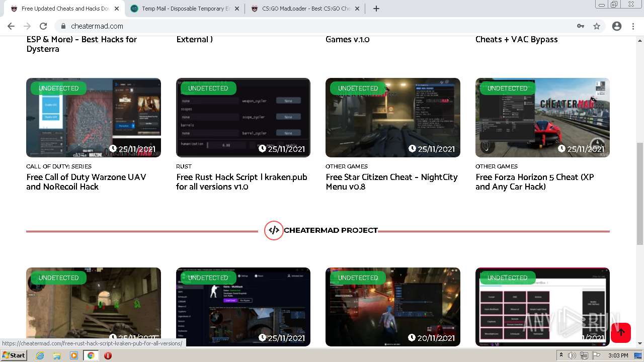644x362 pixels.
Task: Open the multihack loader thumbnail in bottom row
Action: coord(243,307)
